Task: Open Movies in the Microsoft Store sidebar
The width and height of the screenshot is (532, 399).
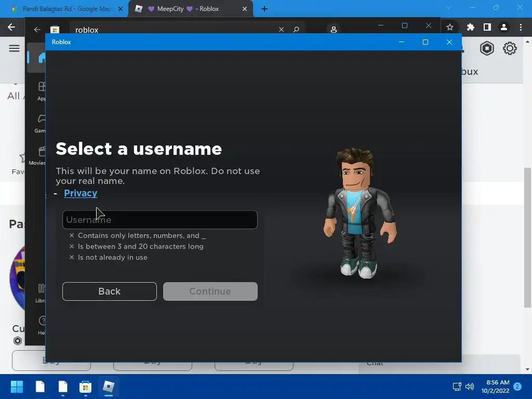Action: 37,156
